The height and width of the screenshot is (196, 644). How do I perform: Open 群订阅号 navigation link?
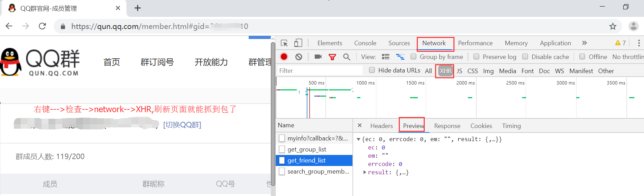pos(157,62)
